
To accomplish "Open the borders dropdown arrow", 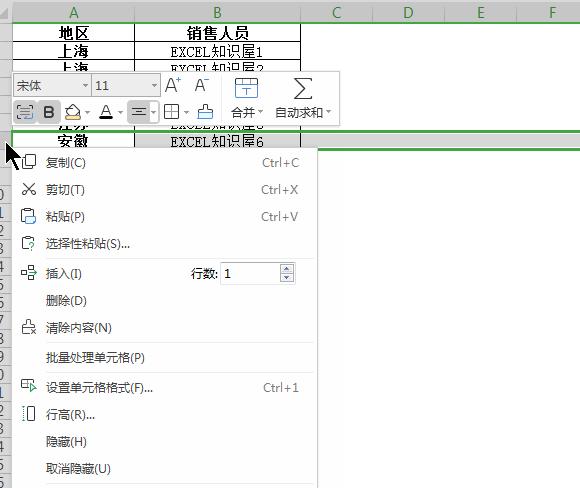I will [x=186, y=112].
